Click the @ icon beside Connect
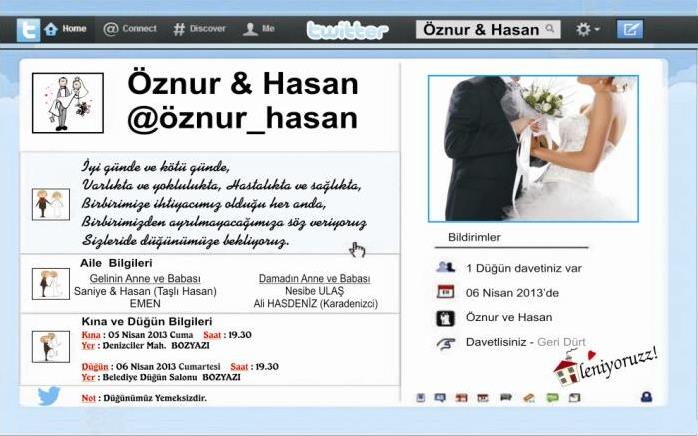The height and width of the screenshot is (436, 698). (110, 29)
